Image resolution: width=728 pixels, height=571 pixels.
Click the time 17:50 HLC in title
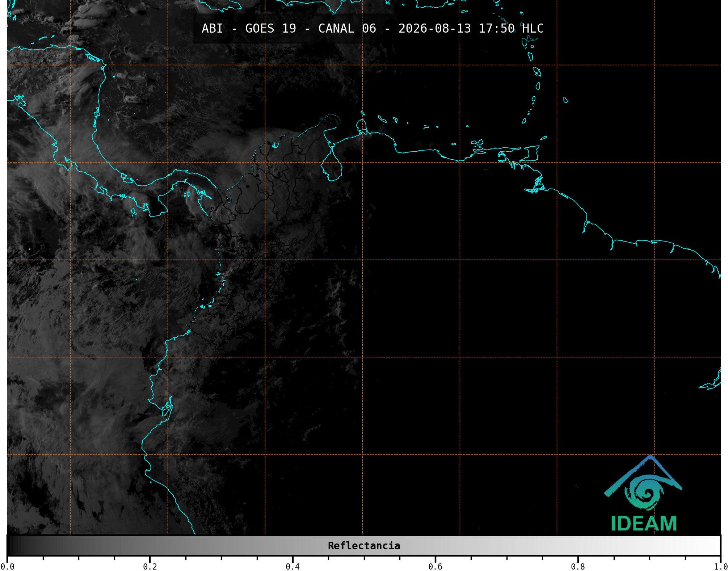[x=511, y=29]
